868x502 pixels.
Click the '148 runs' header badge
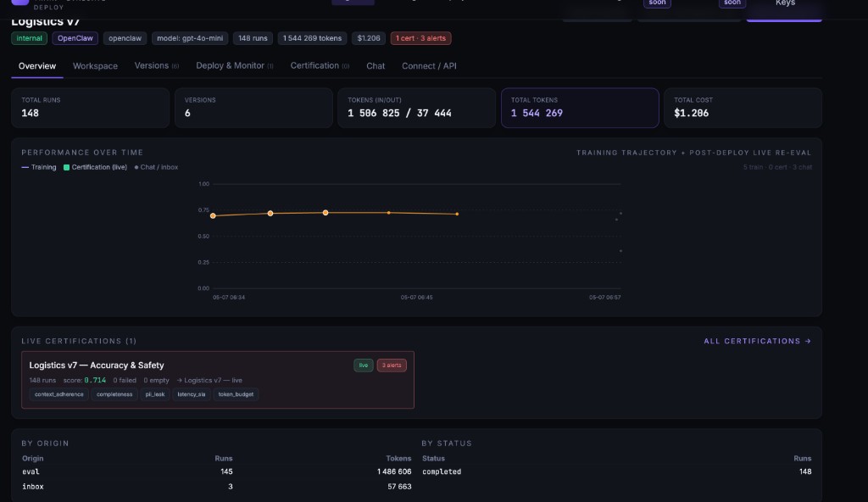[253, 38]
